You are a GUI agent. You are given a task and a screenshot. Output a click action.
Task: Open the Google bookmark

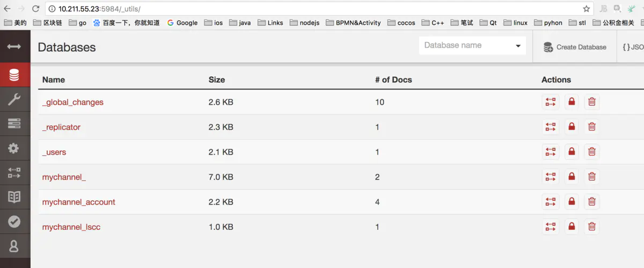[182, 23]
